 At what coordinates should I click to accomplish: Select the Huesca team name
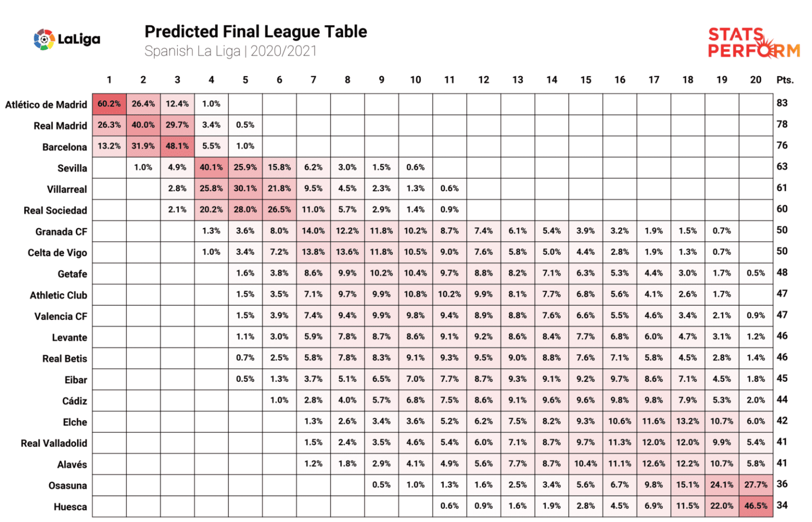coord(70,507)
